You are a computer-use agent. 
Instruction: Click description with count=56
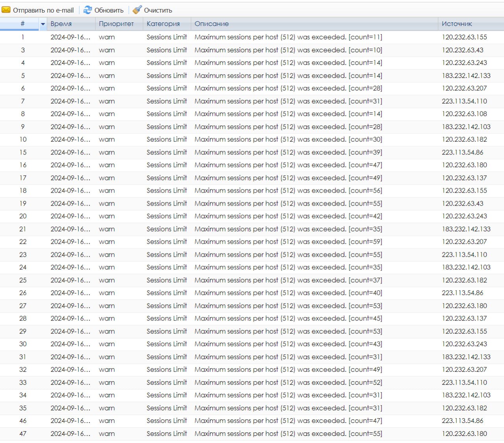(x=288, y=191)
